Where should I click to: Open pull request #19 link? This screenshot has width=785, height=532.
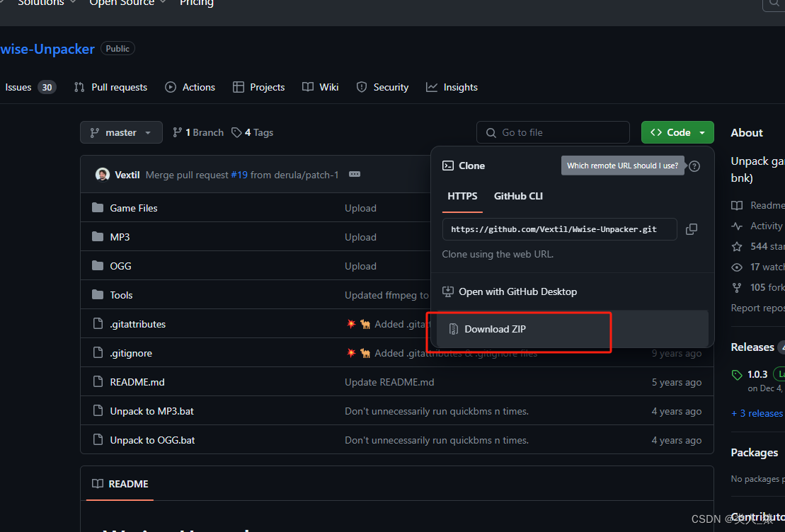tap(239, 175)
